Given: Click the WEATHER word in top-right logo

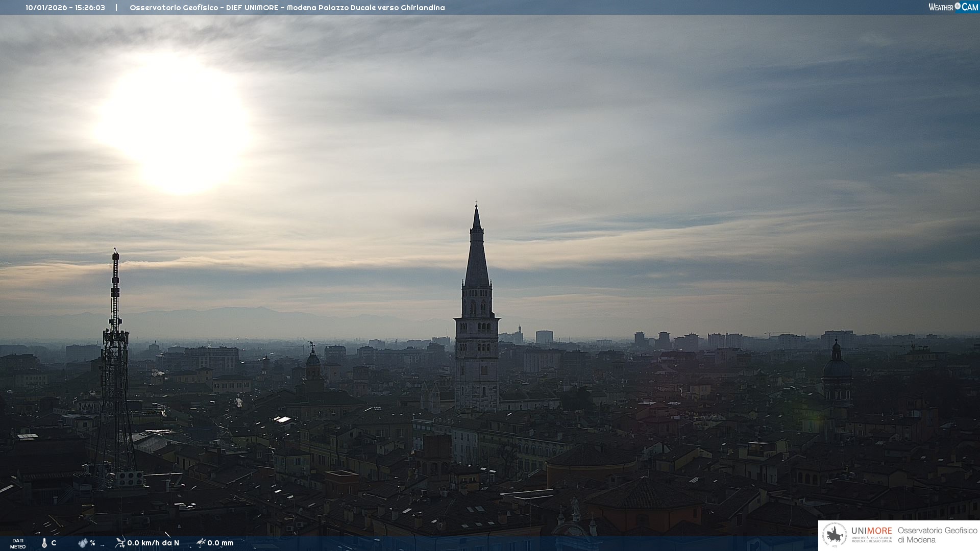Looking at the screenshot, I should click(x=941, y=7).
